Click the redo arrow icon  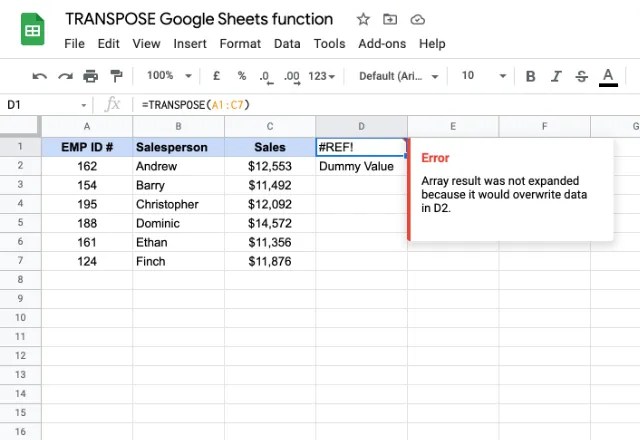65,76
